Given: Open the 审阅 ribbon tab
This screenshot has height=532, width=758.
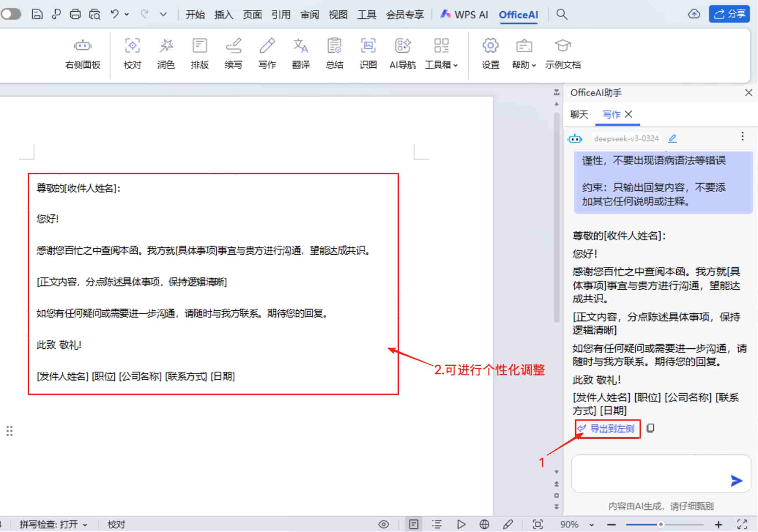Looking at the screenshot, I should (x=309, y=15).
